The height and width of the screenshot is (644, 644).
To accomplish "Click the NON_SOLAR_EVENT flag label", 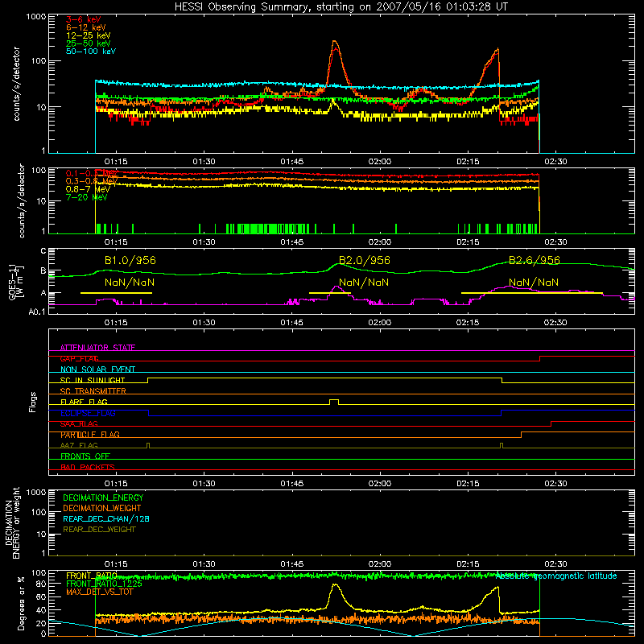I will tap(97, 369).
